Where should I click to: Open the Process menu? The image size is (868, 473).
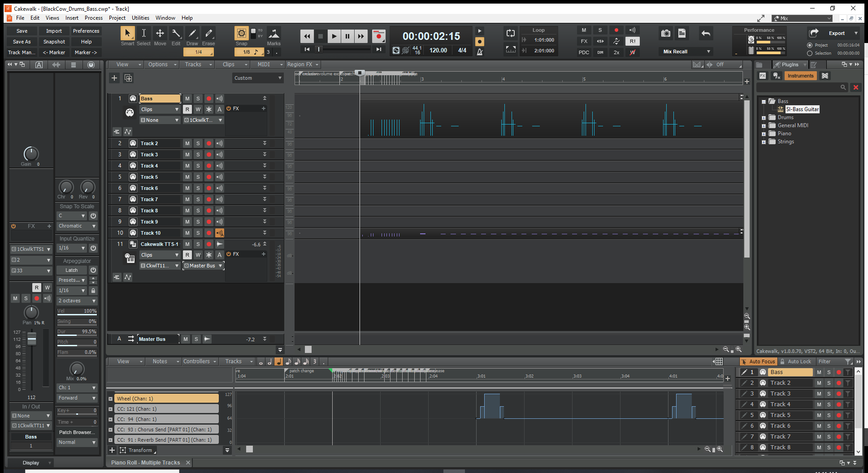93,18
